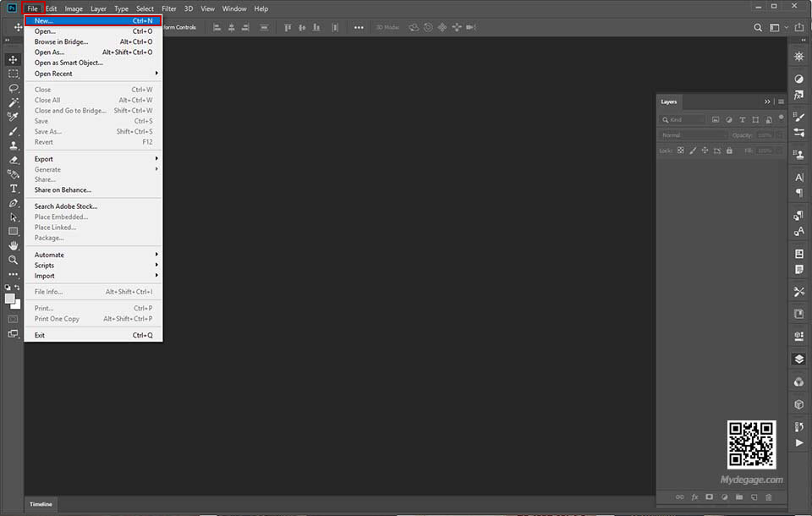Expand the Import submenu

coord(93,276)
